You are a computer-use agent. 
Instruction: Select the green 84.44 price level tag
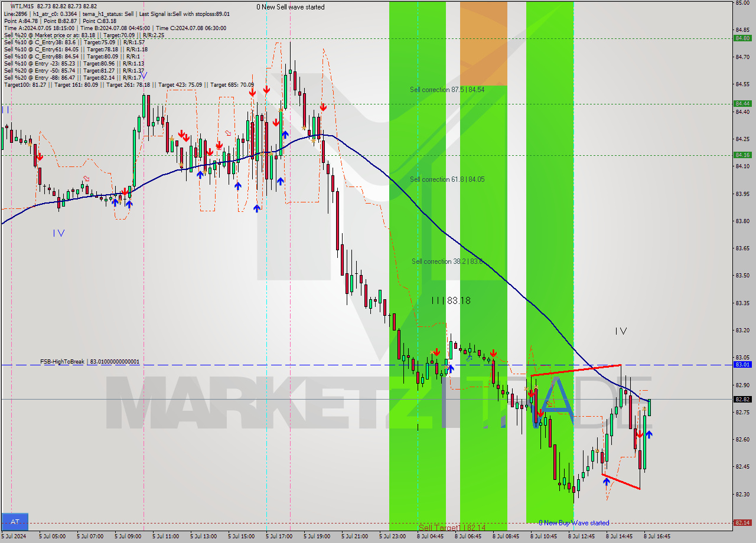742,103
